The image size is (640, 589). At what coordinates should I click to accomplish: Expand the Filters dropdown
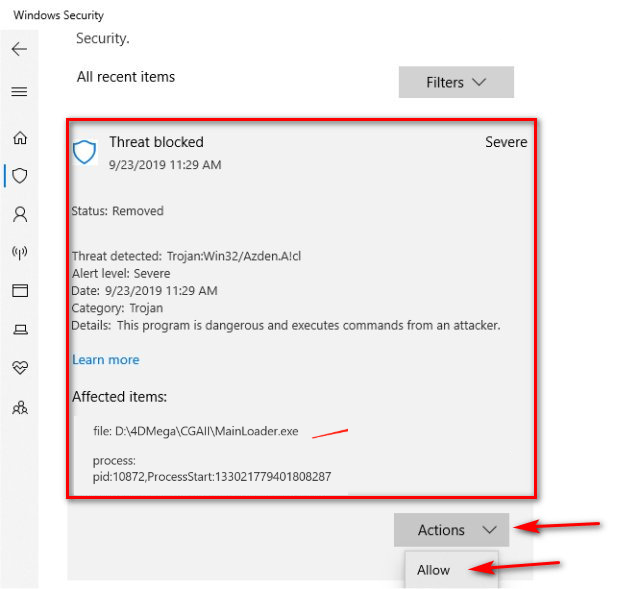[456, 82]
